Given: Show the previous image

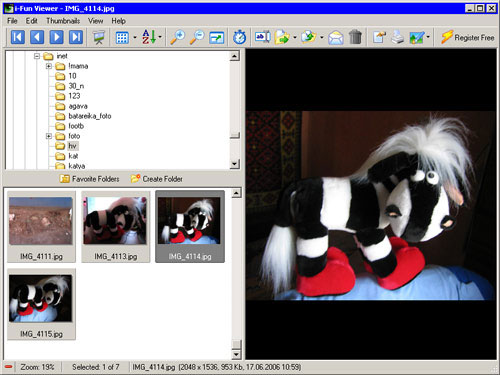Looking at the screenshot, I should [x=37, y=37].
